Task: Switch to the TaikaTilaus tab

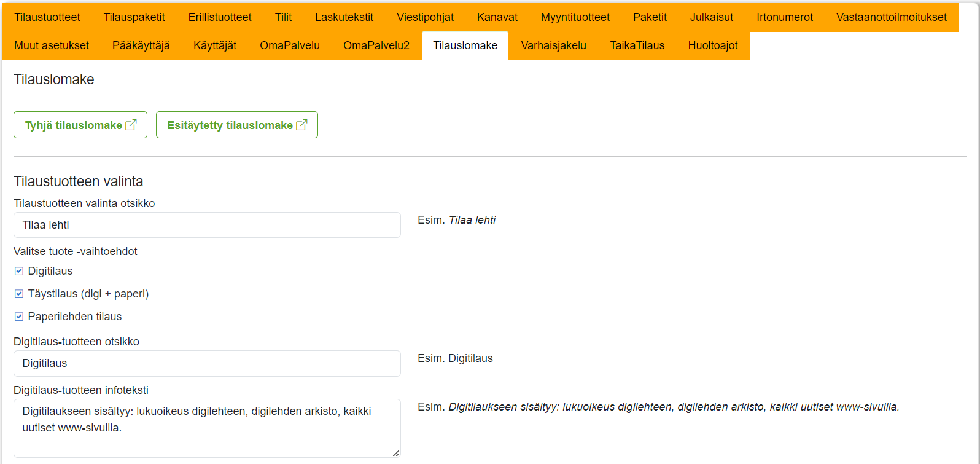Action: pos(637,45)
